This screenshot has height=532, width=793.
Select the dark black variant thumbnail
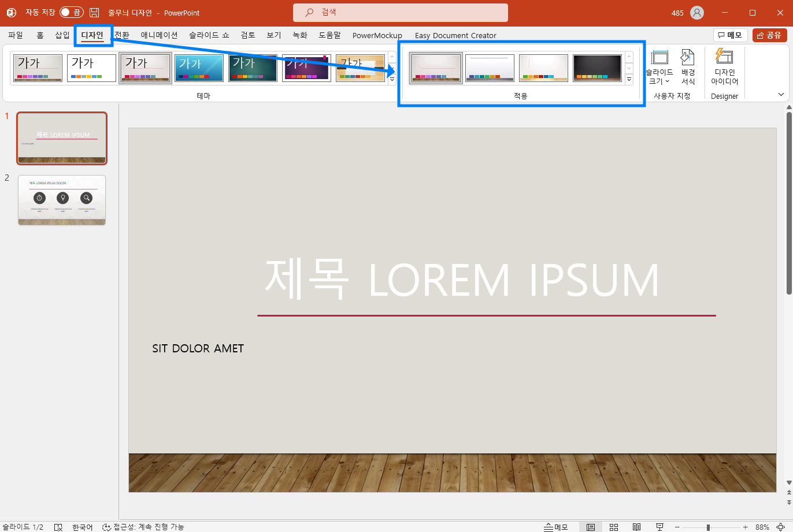(x=597, y=68)
